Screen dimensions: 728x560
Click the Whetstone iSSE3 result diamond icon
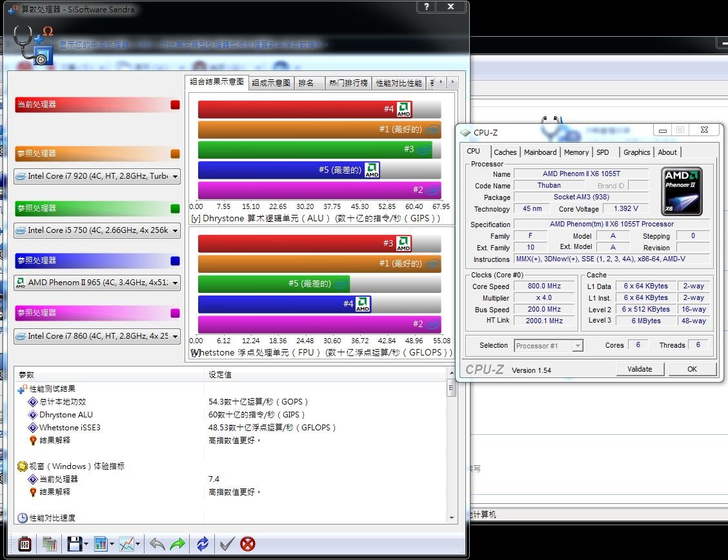(32, 427)
